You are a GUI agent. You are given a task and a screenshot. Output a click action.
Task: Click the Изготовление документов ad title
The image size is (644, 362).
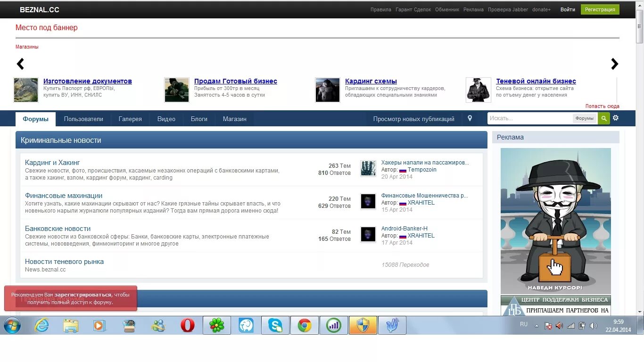coord(88,81)
